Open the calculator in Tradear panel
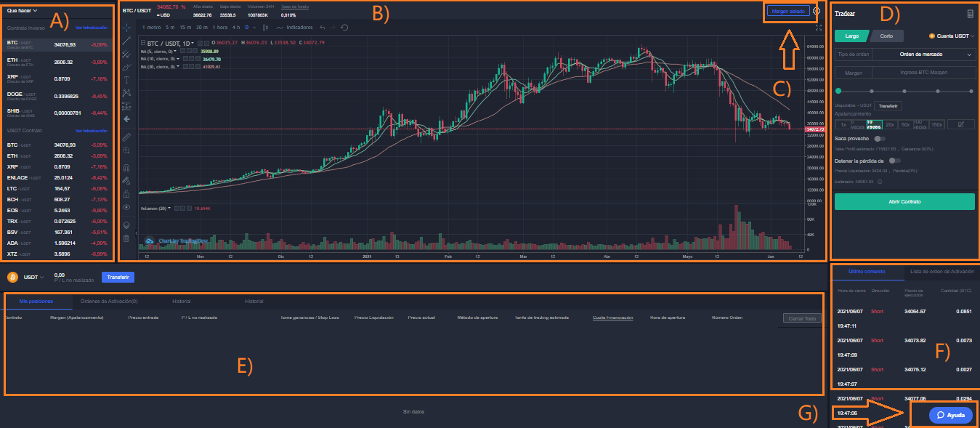 click(x=971, y=14)
